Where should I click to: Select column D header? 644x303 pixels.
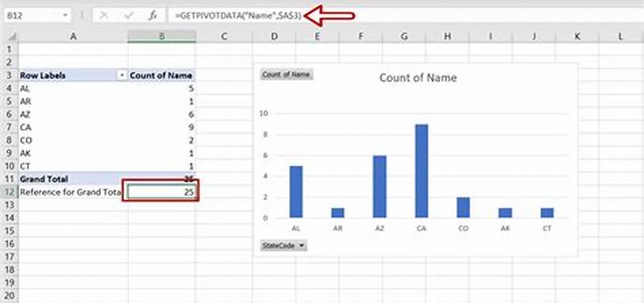[x=274, y=36]
